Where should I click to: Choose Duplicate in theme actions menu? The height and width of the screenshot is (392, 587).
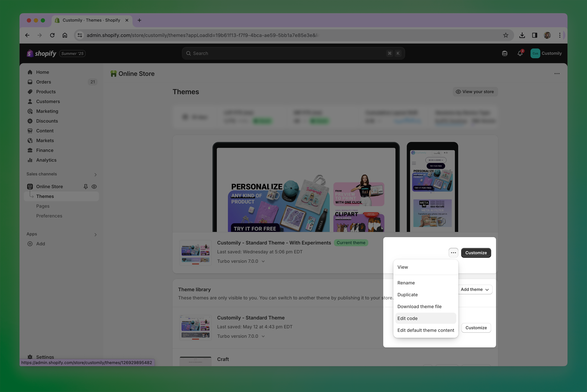(x=407, y=295)
